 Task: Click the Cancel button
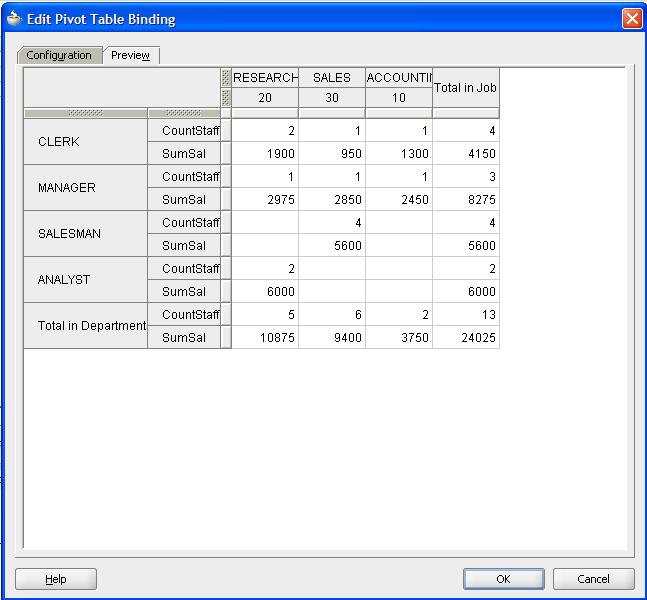(593, 579)
